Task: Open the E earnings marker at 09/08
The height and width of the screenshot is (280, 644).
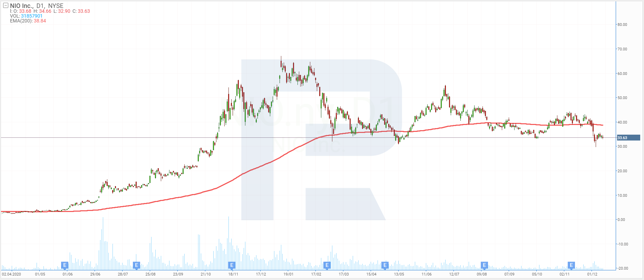Action: coord(485,265)
